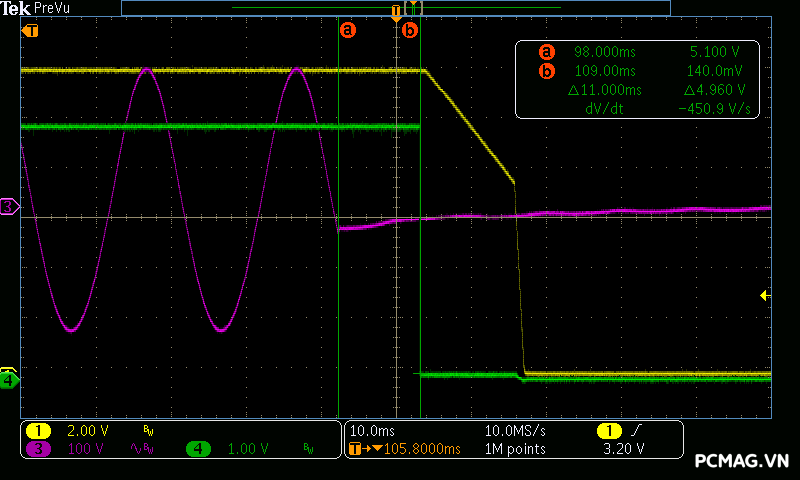
Task: Select the purple channel 3 badge
Action: click(38, 449)
